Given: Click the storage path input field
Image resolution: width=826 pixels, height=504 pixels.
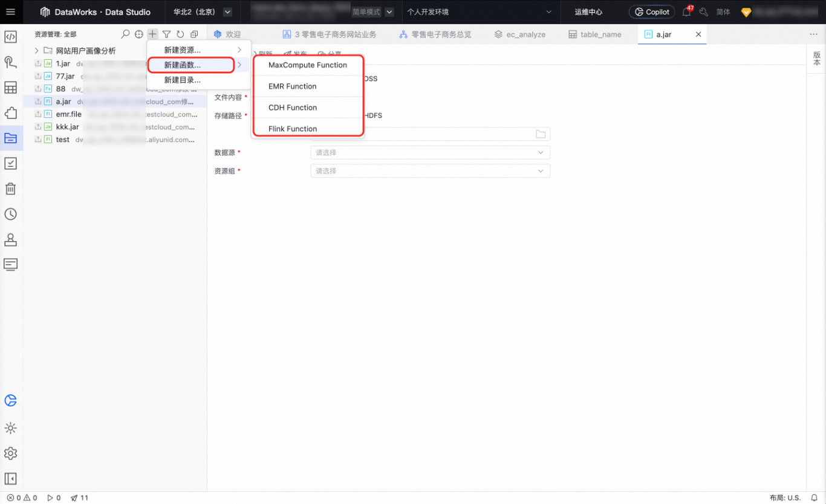Looking at the screenshot, I should (x=430, y=134).
